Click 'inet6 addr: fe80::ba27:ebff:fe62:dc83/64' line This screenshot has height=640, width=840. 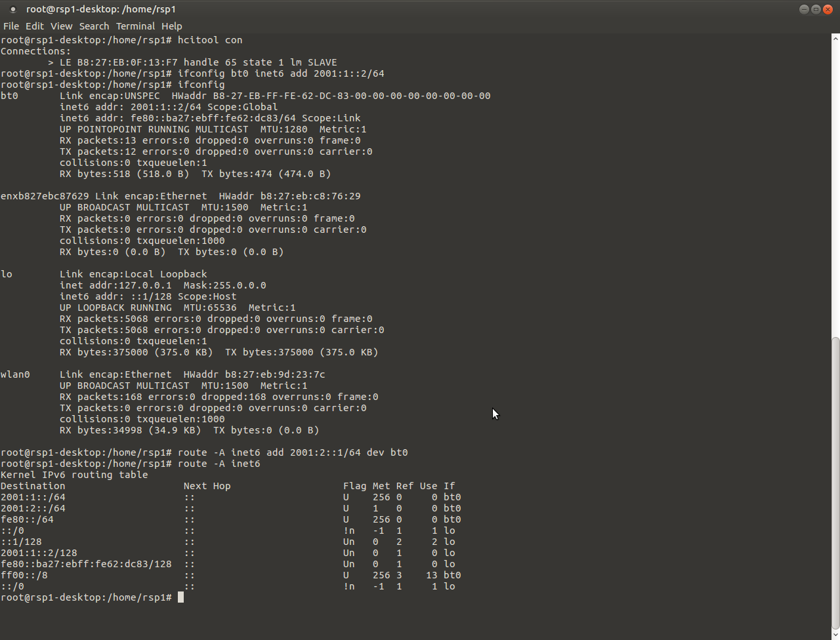point(210,118)
